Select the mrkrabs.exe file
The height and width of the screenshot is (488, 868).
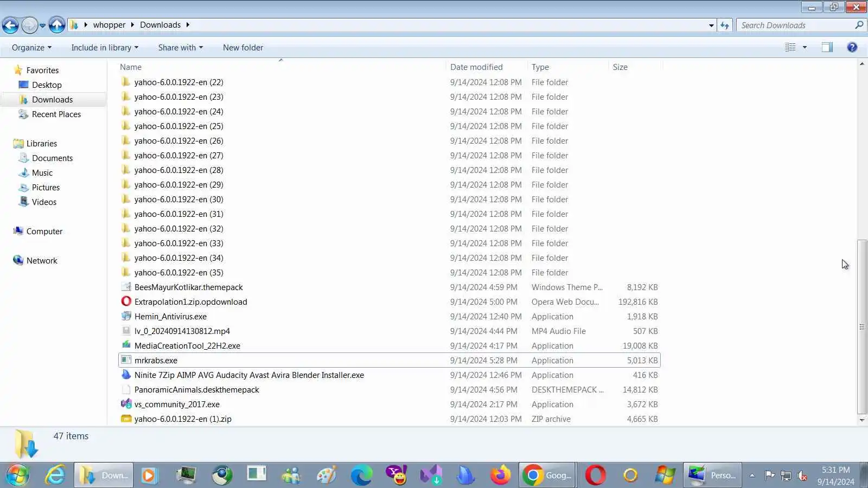(x=389, y=360)
